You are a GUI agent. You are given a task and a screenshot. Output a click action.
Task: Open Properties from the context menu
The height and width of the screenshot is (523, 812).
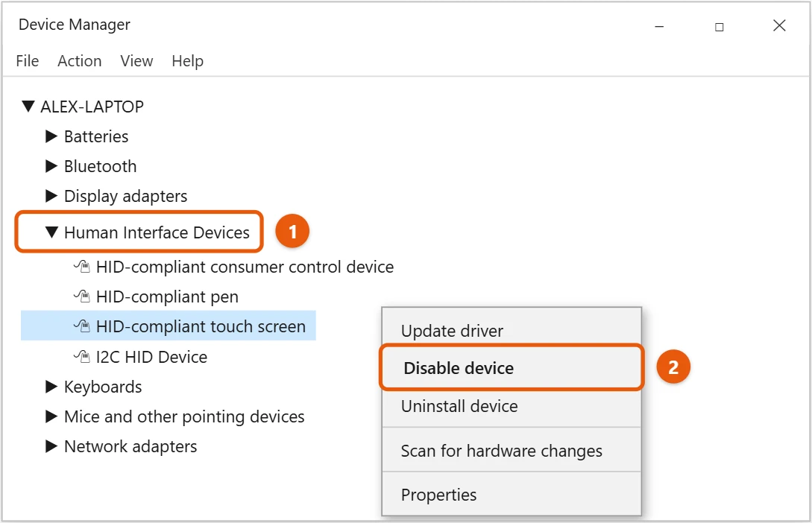pyautogui.click(x=511, y=495)
